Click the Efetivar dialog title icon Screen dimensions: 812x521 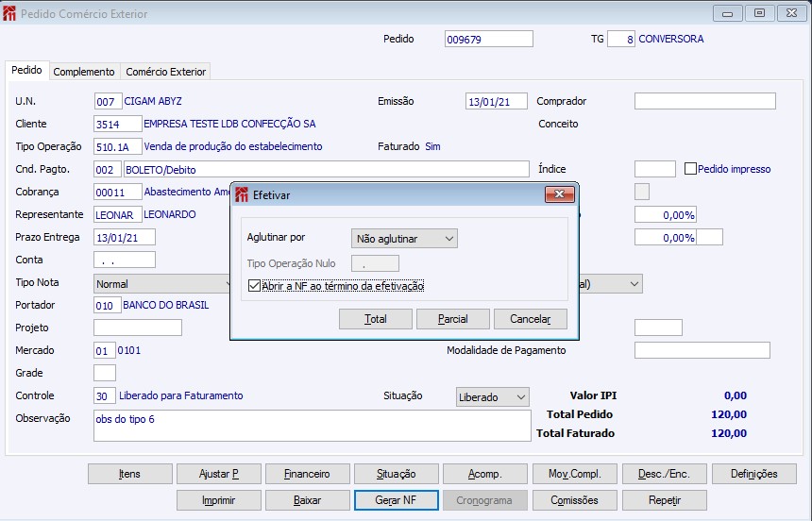pos(242,195)
